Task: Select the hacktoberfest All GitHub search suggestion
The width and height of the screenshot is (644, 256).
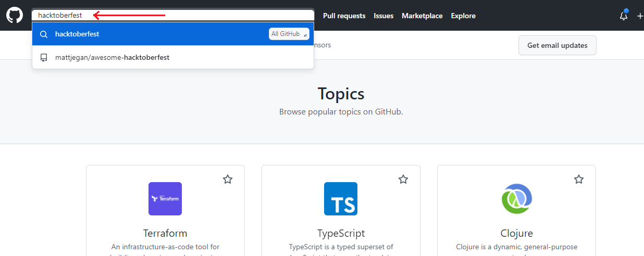Action: (173, 34)
